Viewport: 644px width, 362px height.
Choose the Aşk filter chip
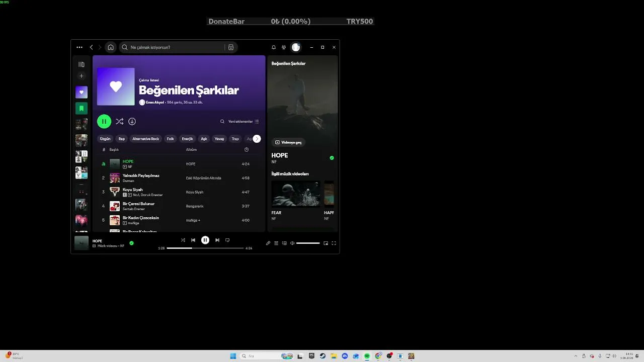[204, 139]
